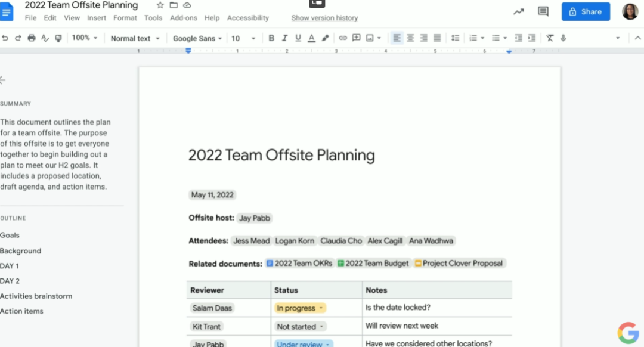Image resolution: width=644 pixels, height=347 pixels.
Task: Close the document outline back arrow
Action: (x=2, y=80)
